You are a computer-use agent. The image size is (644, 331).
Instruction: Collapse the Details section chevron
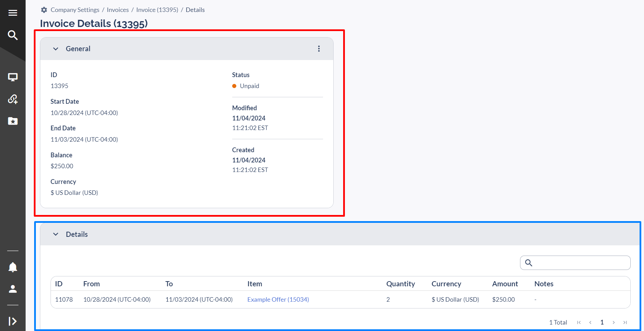[x=56, y=234]
